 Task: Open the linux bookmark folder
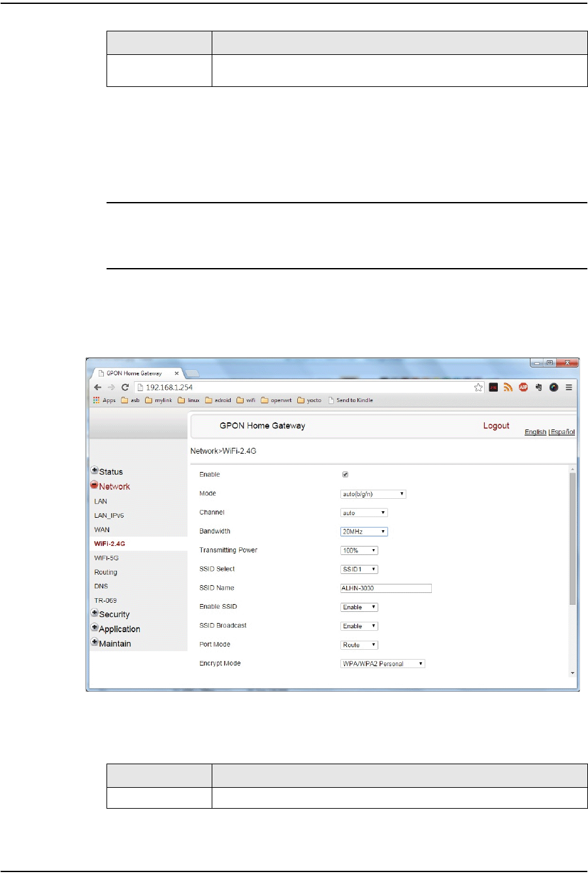point(189,400)
